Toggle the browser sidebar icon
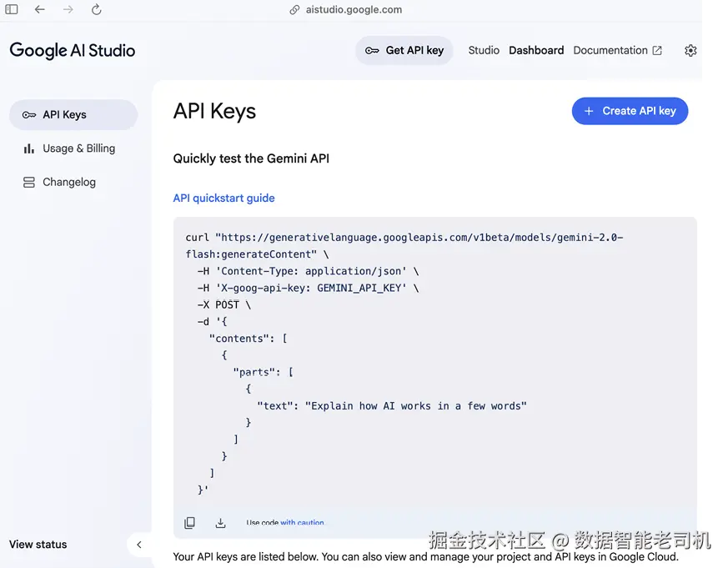 [12, 9]
